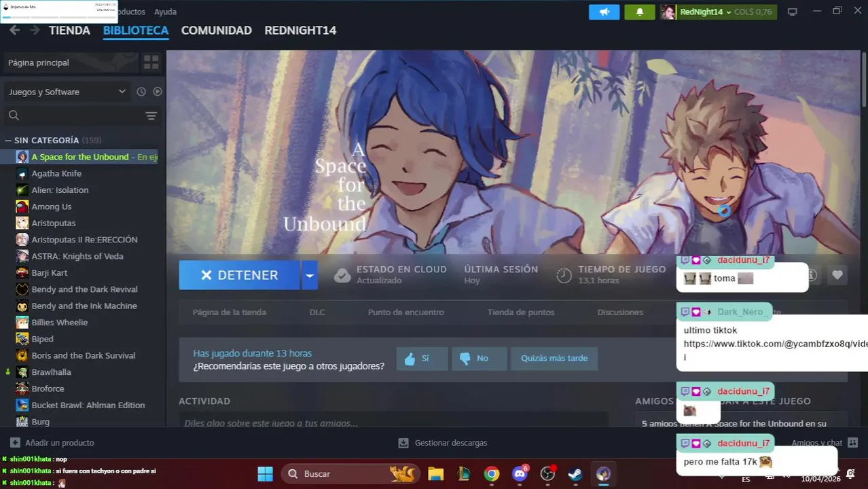Open the Ayuda menu
Image resolution: width=868 pixels, height=489 pixels.
(x=165, y=12)
